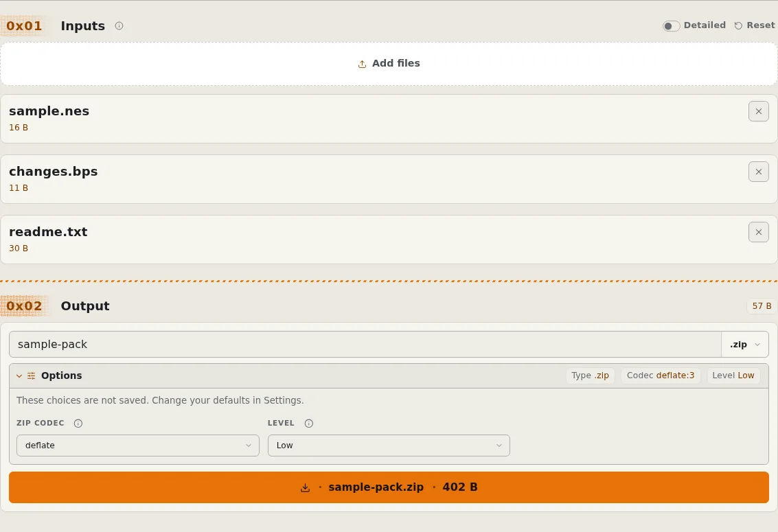Select the readme.txt file name
This screenshot has height=532, width=778.
[48, 232]
